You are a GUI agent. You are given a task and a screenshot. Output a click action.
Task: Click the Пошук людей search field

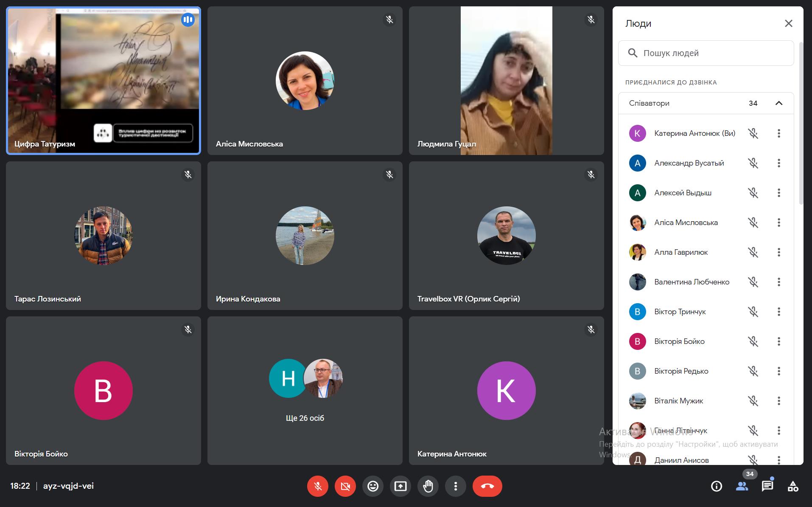[713, 53]
